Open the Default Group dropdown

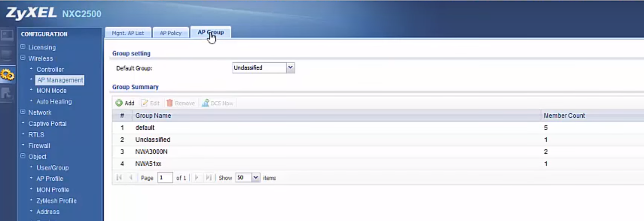tap(290, 68)
